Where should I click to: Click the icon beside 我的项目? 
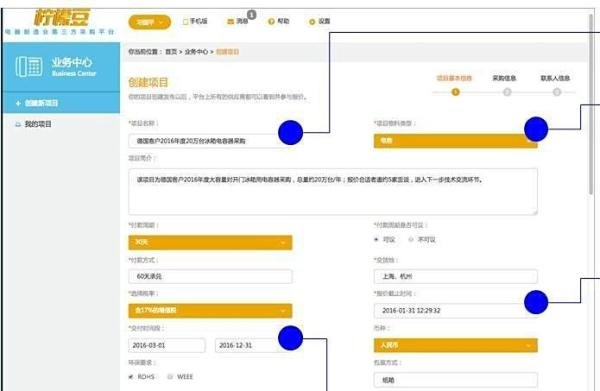tap(18, 124)
